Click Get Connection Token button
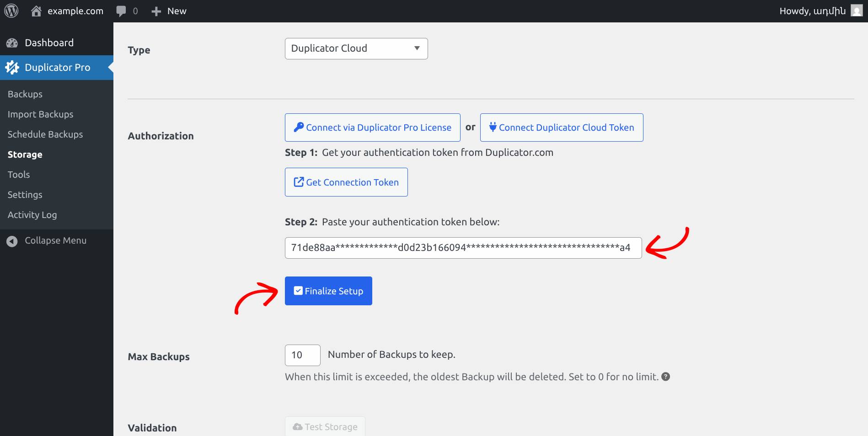This screenshot has width=868, height=436. 346,182
